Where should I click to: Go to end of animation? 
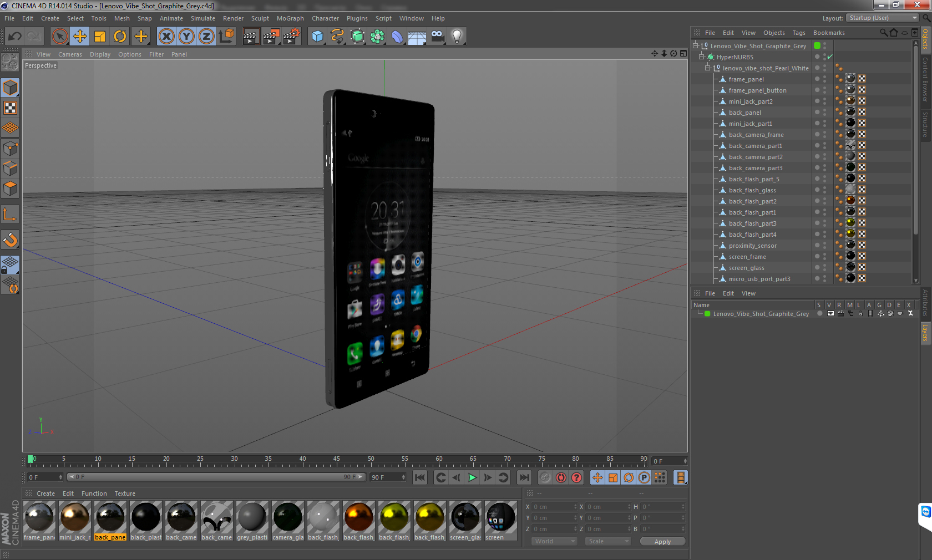coord(524,477)
